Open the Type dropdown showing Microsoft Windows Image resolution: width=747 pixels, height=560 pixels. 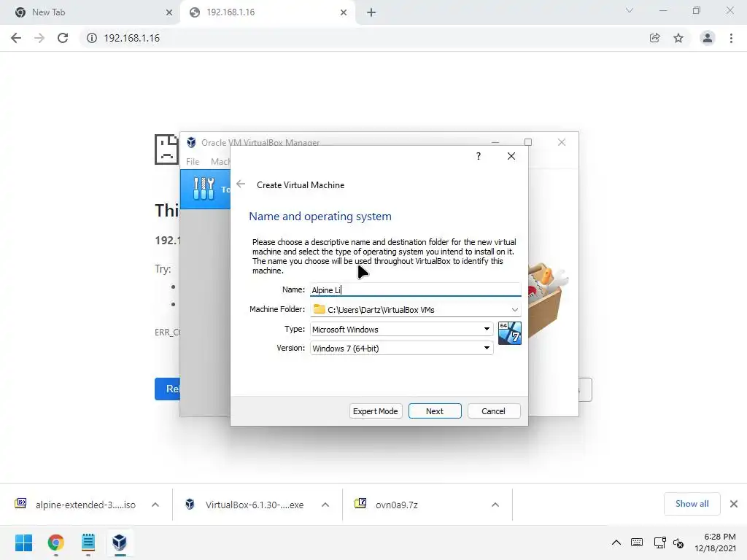tap(402, 329)
